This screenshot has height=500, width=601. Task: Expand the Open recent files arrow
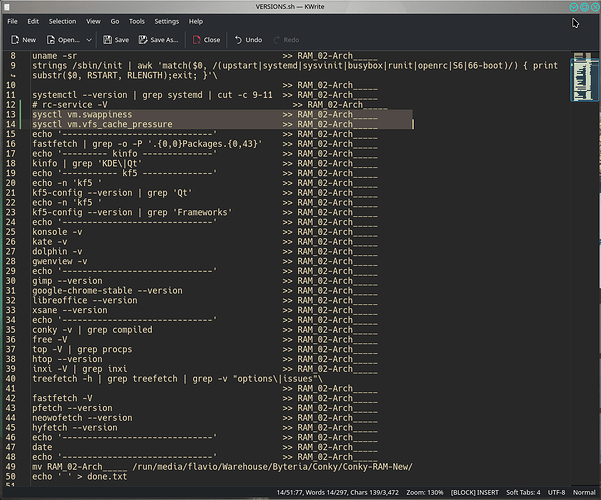91,40
